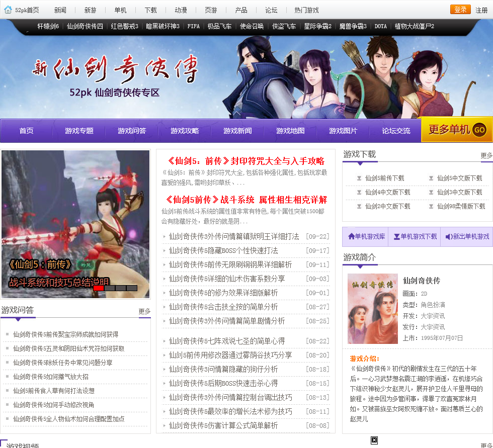
Task: Click the 52pk home house icon
Action: (x=8, y=10)
